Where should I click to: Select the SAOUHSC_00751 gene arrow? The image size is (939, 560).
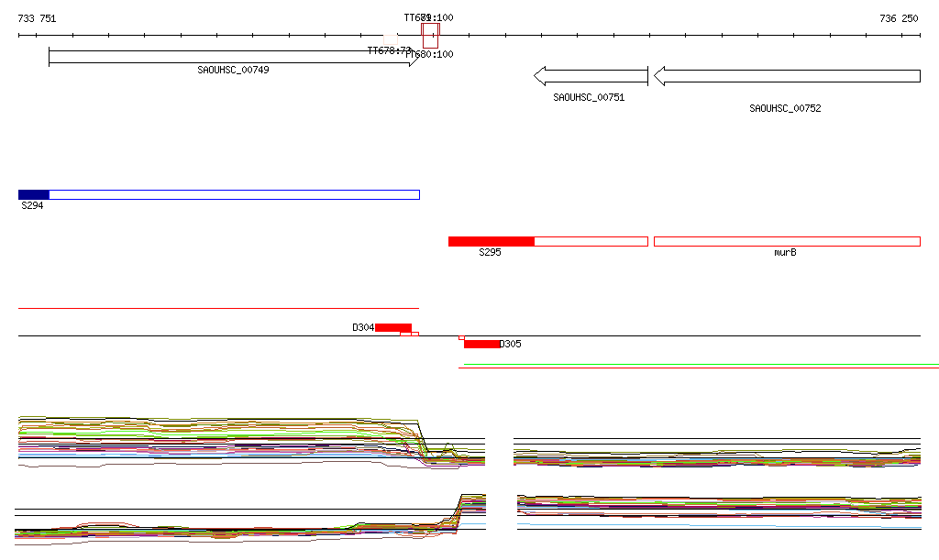point(591,76)
